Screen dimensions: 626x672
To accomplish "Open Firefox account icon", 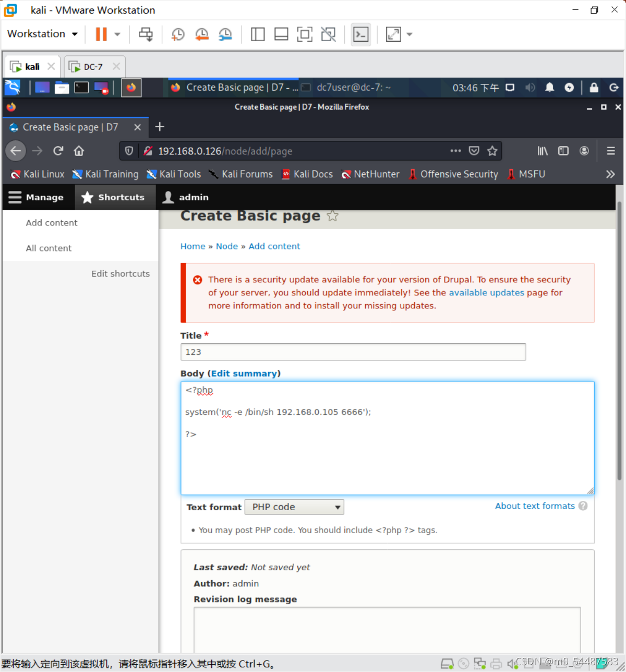I will [x=584, y=151].
